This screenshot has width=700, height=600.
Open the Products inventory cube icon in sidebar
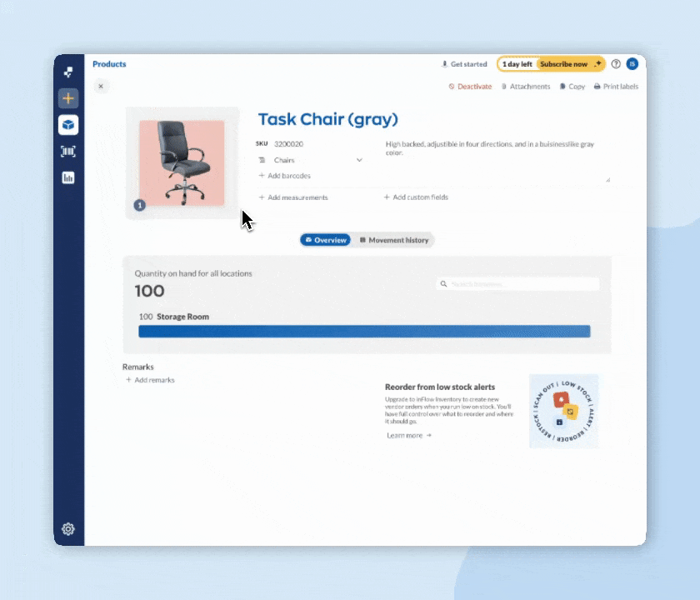(x=68, y=125)
